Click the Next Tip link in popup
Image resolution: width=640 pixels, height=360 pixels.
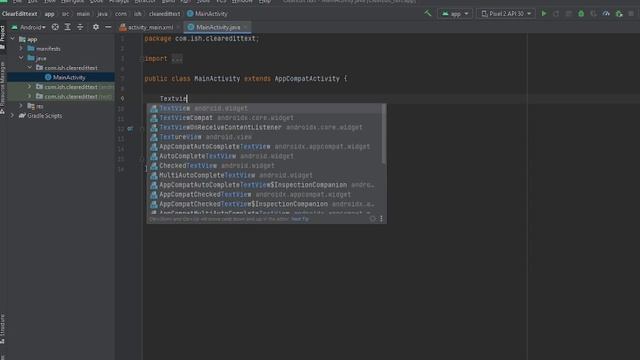click(x=300, y=219)
